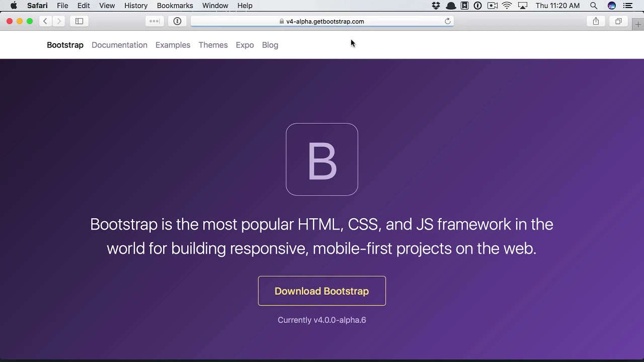Show the Safari sidebar
The width and height of the screenshot is (644, 362).
tap(79, 21)
